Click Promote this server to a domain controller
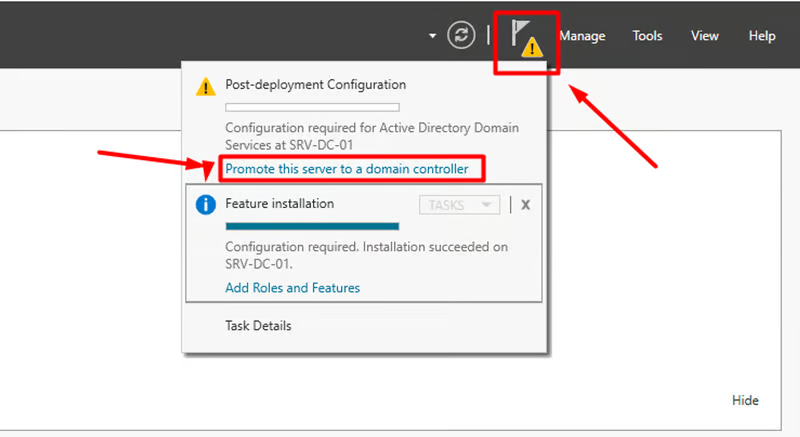This screenshot has width=800, height=437. 346,169
